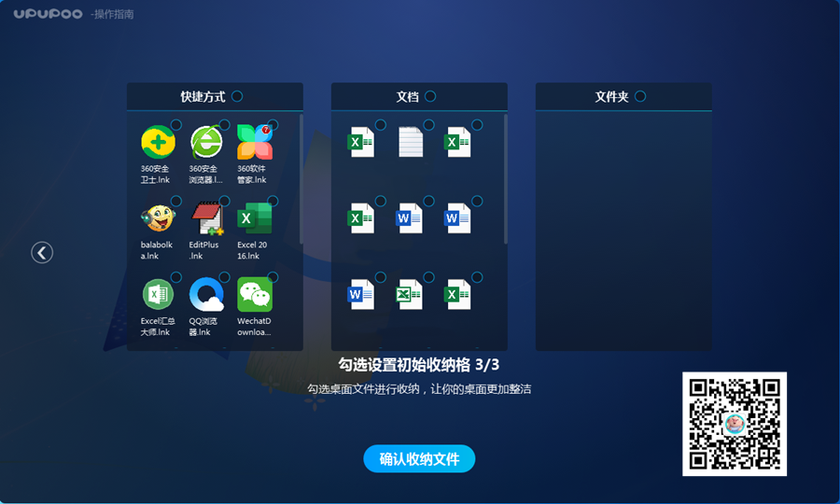Select the WechatDownload shortcut icon

[255, 294]
